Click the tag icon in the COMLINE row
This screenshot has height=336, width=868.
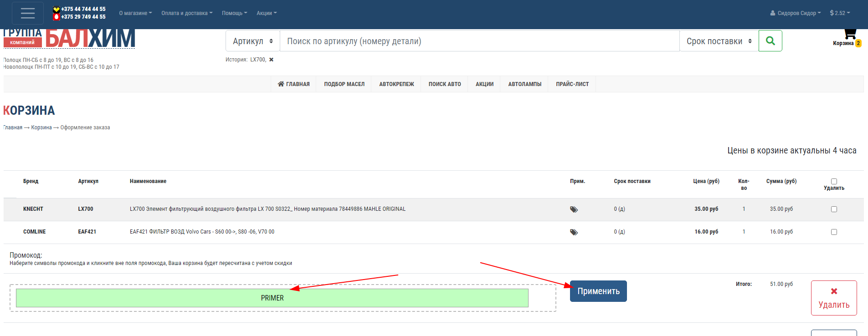tap(574, 232)
